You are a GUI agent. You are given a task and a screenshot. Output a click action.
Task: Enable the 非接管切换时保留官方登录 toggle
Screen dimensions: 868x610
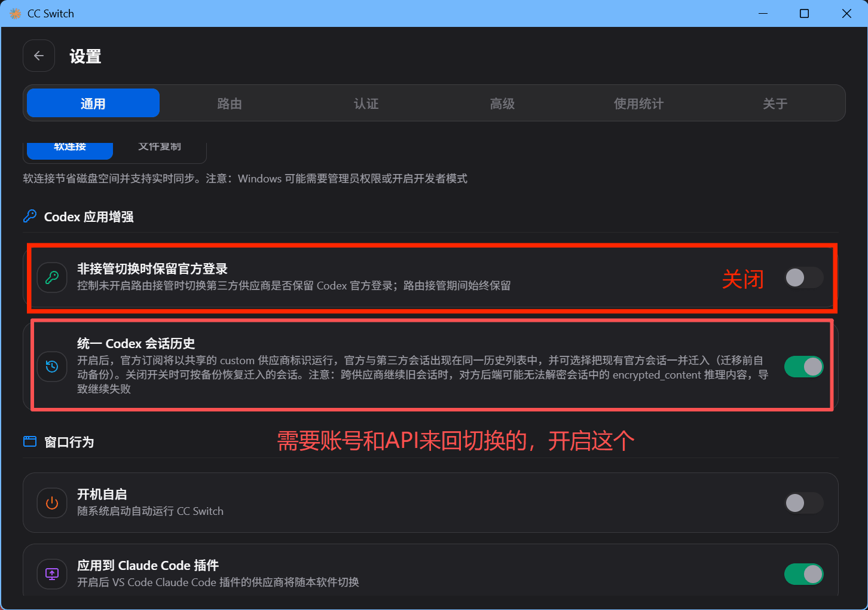[x=804, y=277]
